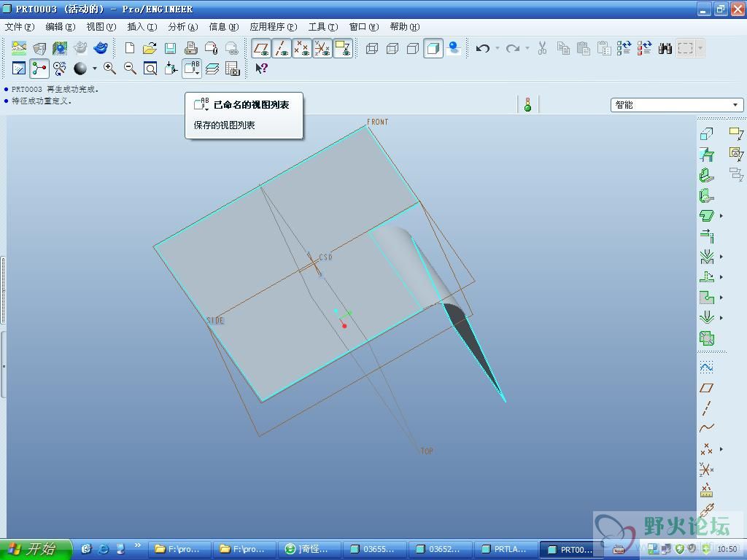747x560 pixels.
Task: Toggle the spin center icon
Action: (x=39, y=69)
